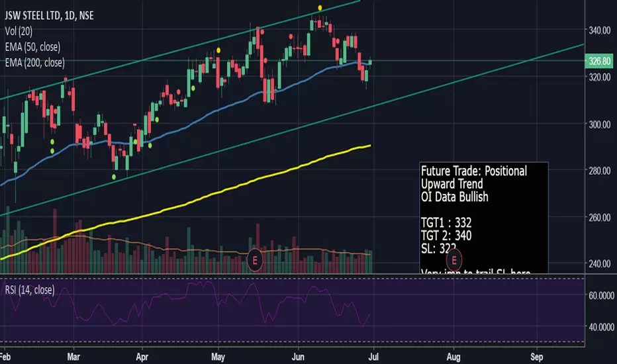
Task: Click the 280.00 price axis label
Action: [599, 171]
